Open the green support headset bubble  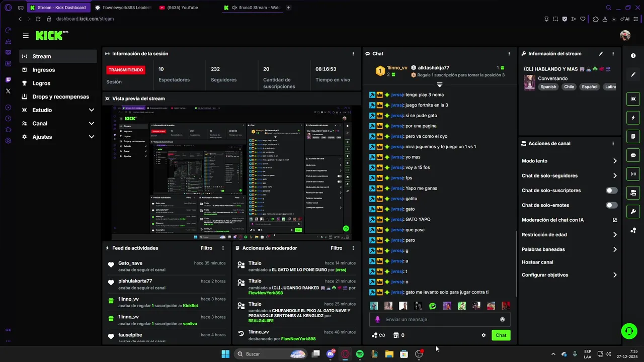coord(629,331)
